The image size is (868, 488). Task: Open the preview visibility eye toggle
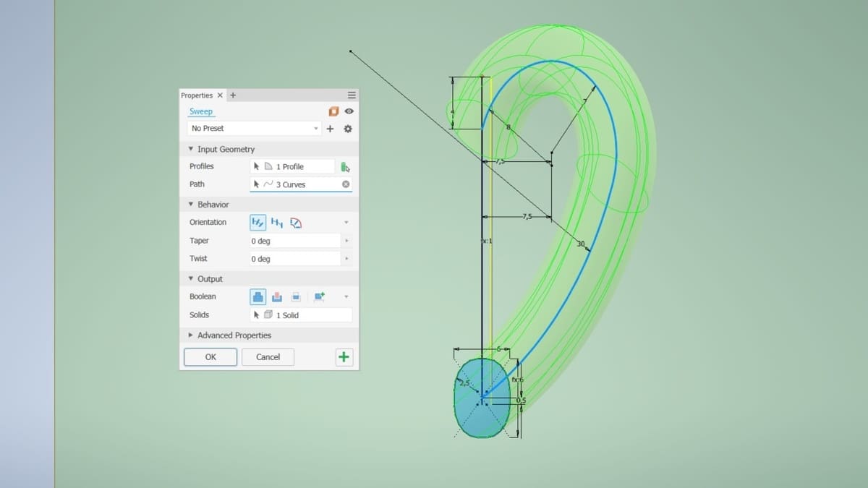pyautogui.click(x=348, y=111)
